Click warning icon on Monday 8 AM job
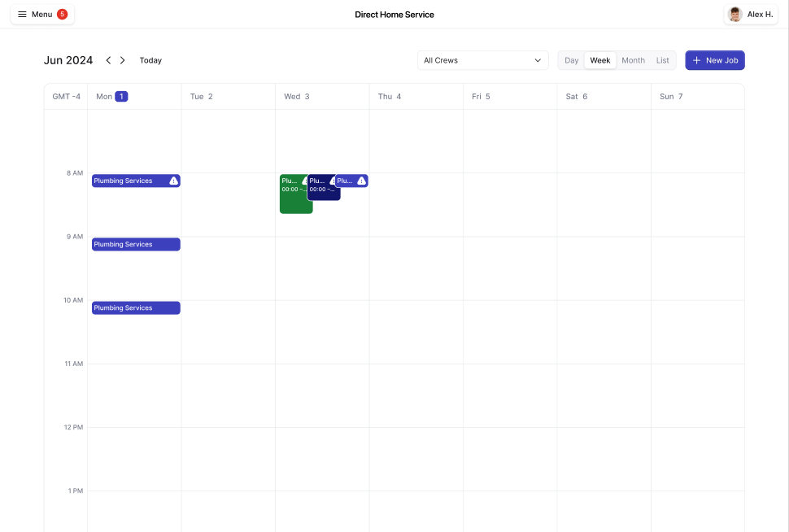 [x=173, y=181]
